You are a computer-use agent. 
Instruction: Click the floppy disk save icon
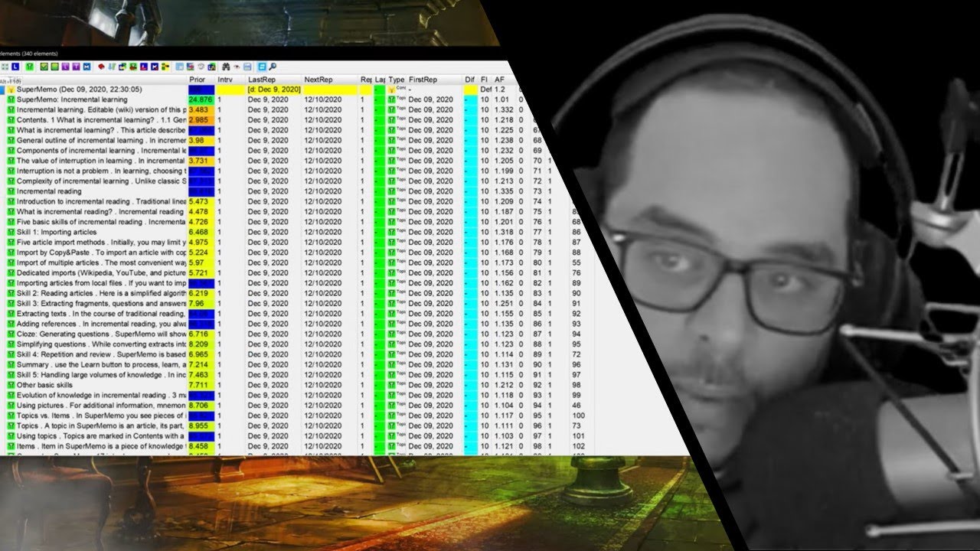[x=247, y=67]
